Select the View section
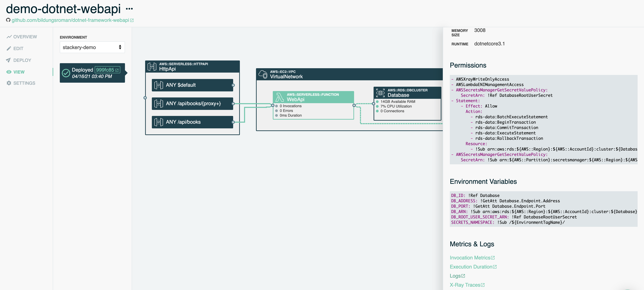This screenshot has height=290, width=644. 15,72
